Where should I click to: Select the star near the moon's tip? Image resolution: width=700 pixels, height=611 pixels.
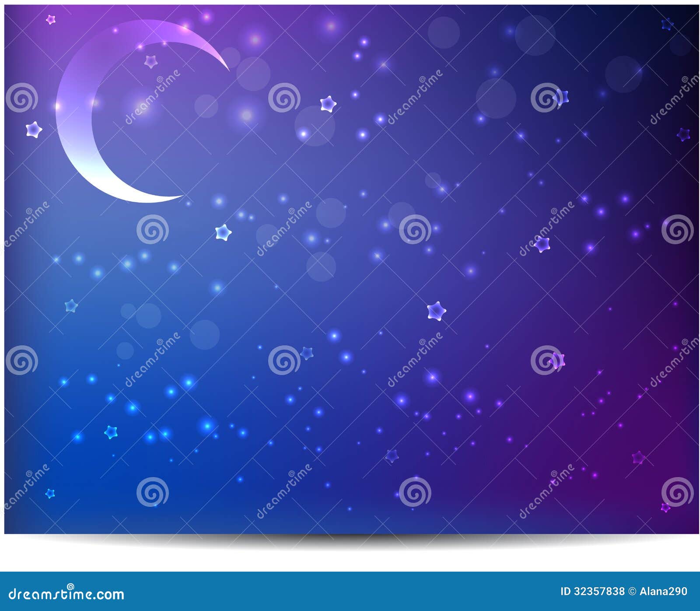151,61
